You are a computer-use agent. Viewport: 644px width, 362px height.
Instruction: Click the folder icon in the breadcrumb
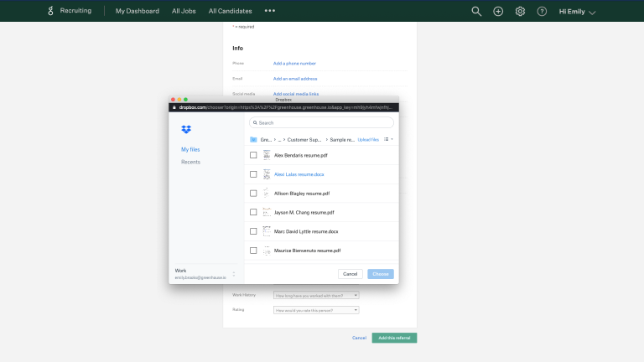pyautogui.click(x=253, y=139)
